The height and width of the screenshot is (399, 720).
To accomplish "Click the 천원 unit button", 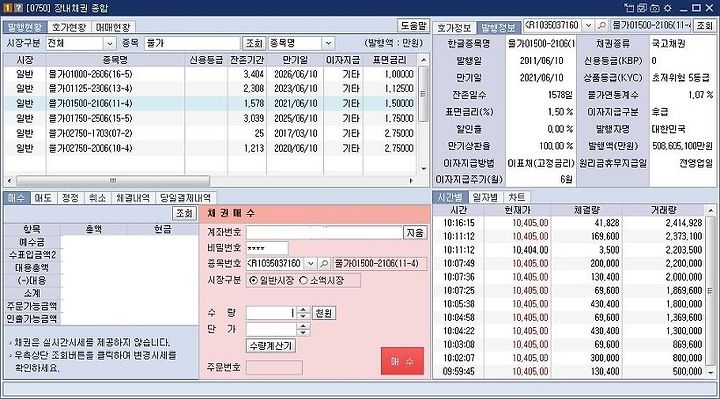I will click(324, 313).
